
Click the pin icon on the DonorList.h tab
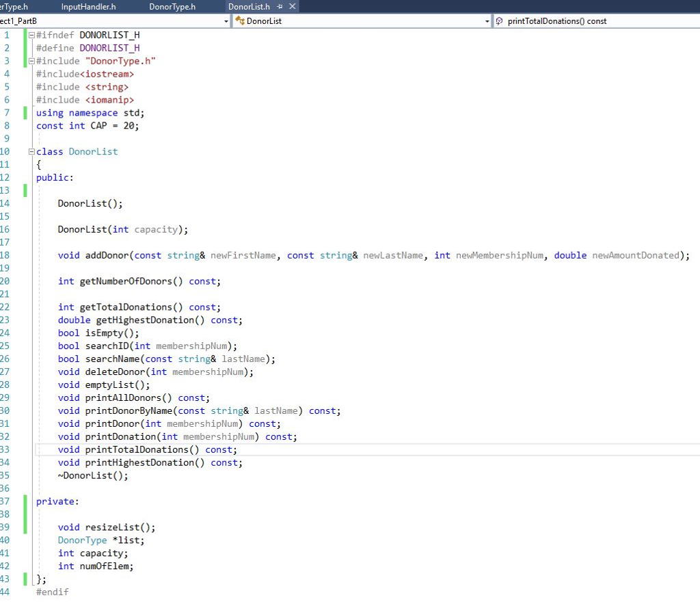coord(279,6)
